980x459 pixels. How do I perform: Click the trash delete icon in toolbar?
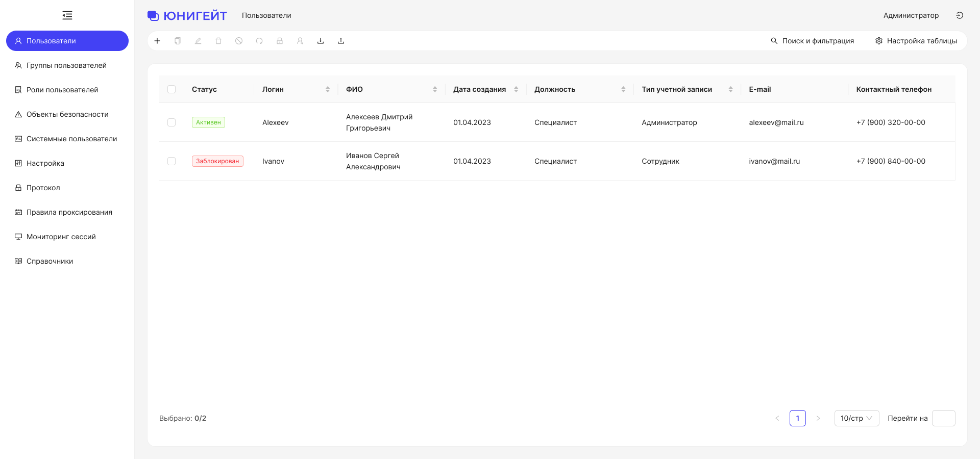click(x=218, y=41)
